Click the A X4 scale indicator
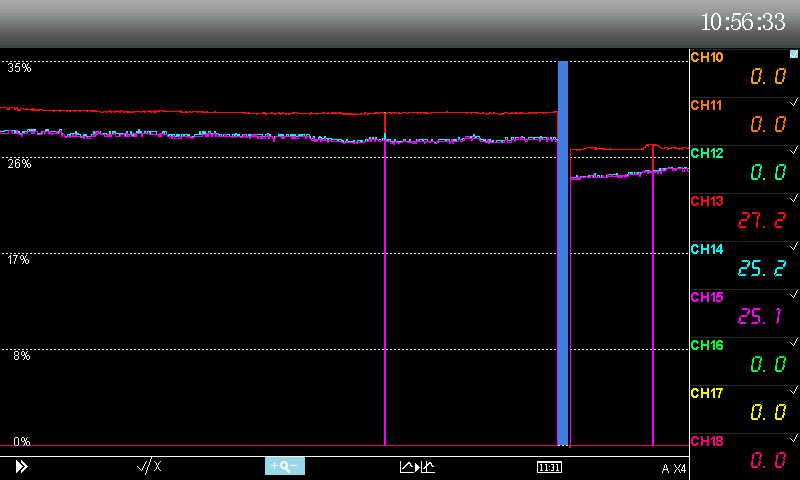This screenshot has width=800, height=480. 674,468
